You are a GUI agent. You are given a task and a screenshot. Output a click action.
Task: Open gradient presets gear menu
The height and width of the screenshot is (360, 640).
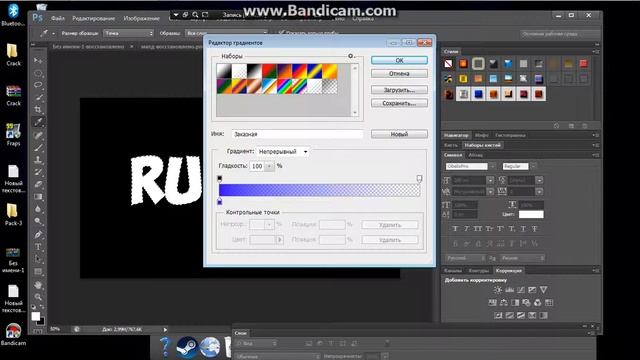click(x=351, y=56)
